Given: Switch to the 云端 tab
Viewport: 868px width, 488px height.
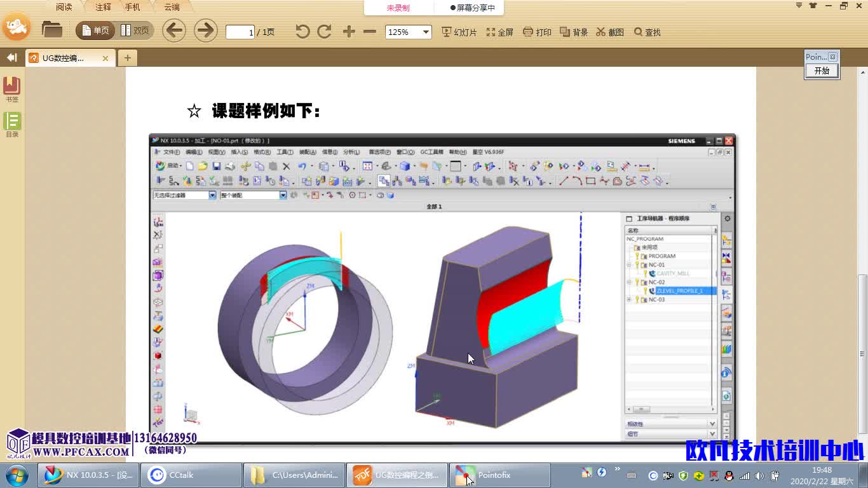Looking at the screenshot, I should pos(172,7).
